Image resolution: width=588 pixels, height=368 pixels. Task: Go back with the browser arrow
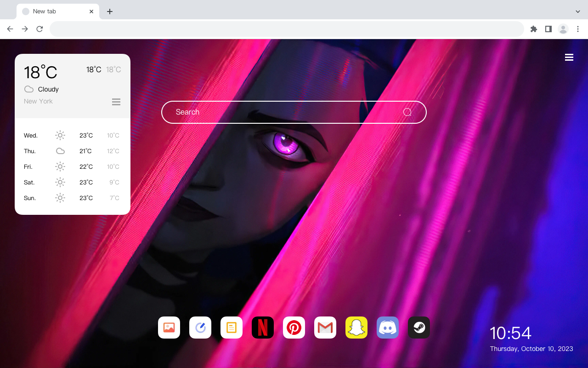tap(10, 29)
